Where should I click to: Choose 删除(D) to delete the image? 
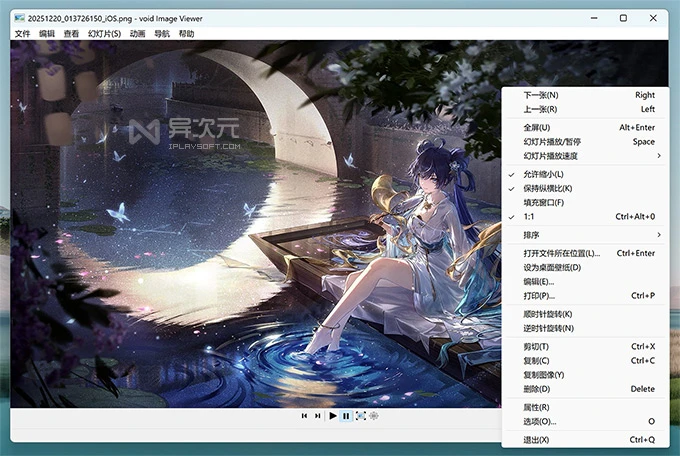tap(585, 389)
